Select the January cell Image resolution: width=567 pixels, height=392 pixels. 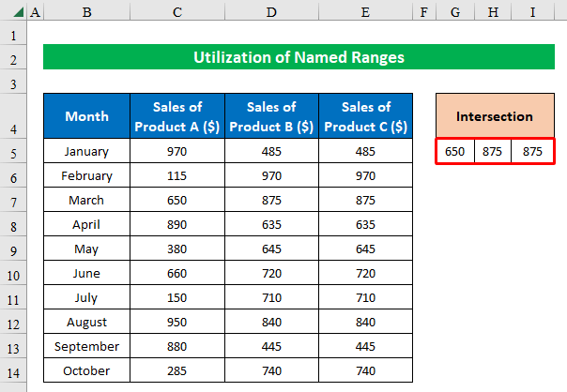click(86, 151)
